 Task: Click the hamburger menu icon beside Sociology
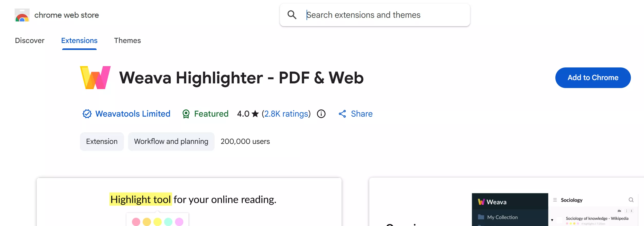pyautogui.click(x=555, y=200)
